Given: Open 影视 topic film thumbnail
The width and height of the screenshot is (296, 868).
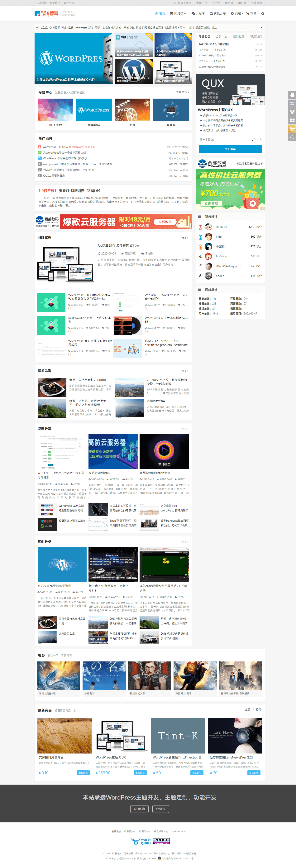Looking at the screenshot, I should [132, 110].
